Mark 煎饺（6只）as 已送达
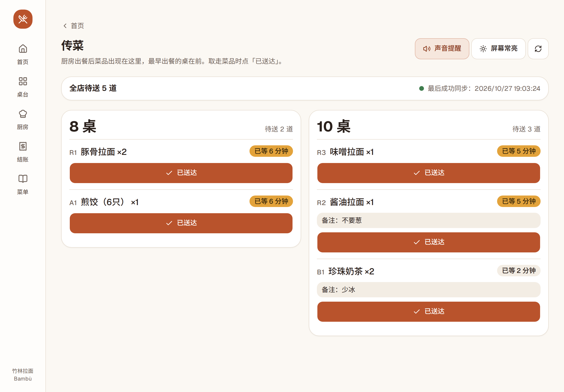 pos(181,223)
